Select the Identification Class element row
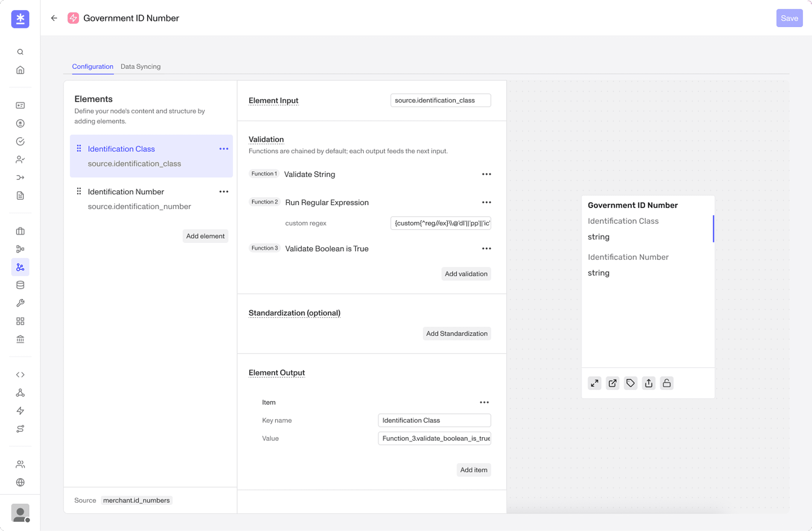 (151, 156)
